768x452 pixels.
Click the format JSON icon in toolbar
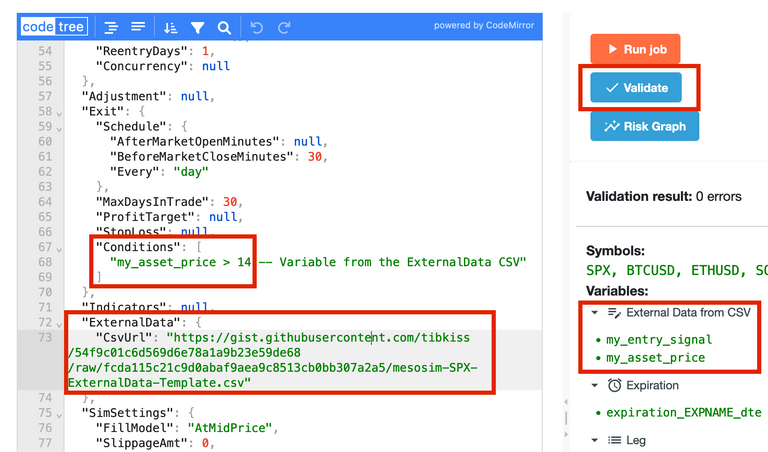point(111,27)
